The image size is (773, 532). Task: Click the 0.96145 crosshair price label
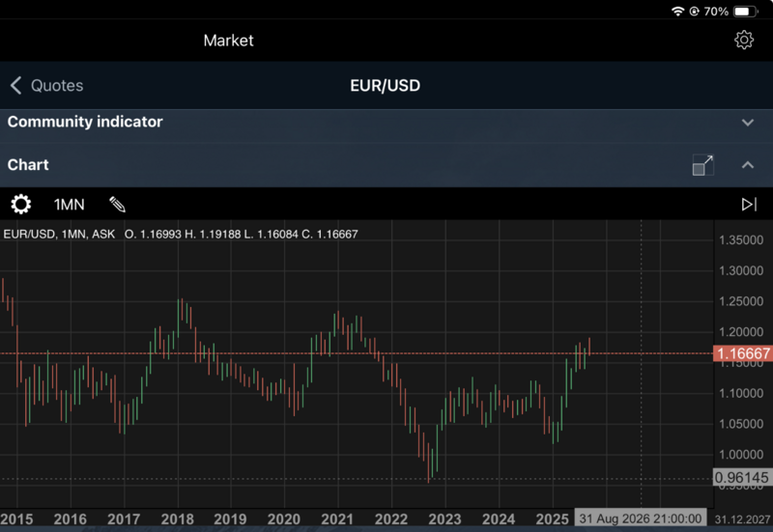click(742, 478)
